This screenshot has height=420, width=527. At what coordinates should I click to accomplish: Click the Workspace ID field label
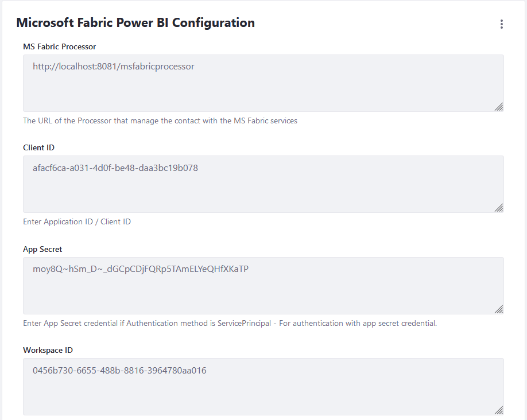click(48, 350)
